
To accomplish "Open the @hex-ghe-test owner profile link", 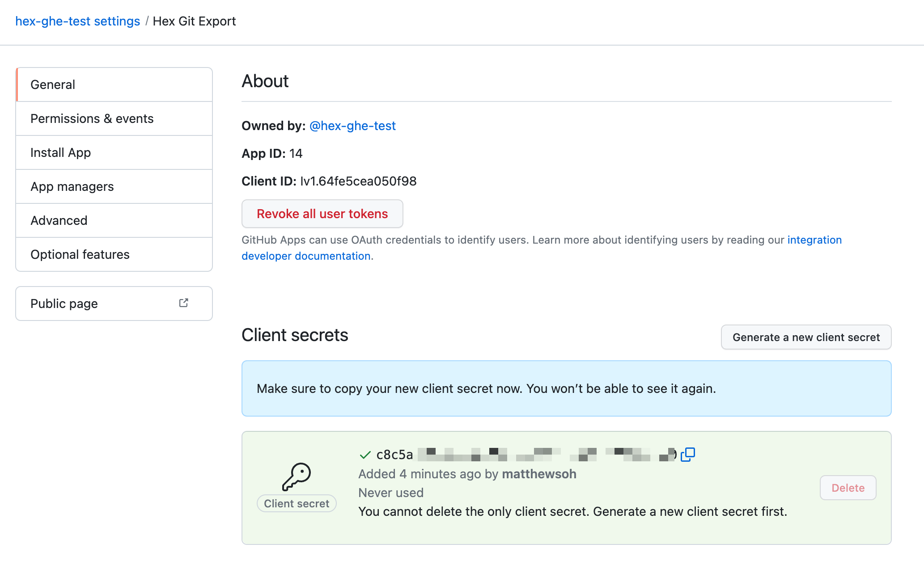I will (352, 126).
